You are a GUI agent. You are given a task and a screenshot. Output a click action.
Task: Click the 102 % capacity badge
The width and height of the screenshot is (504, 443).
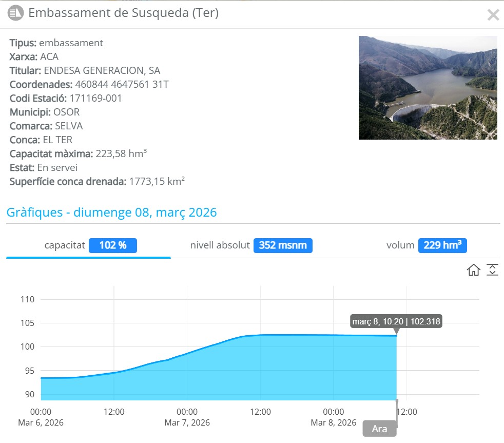[x=113, y=245]
